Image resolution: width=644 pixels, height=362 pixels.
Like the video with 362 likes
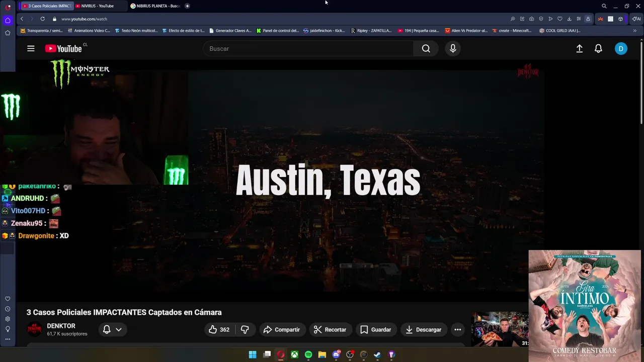tap(219, 330)
